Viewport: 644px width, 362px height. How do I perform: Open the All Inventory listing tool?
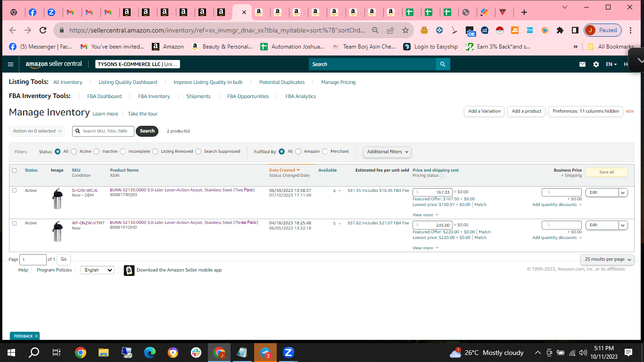coord(67,82)
